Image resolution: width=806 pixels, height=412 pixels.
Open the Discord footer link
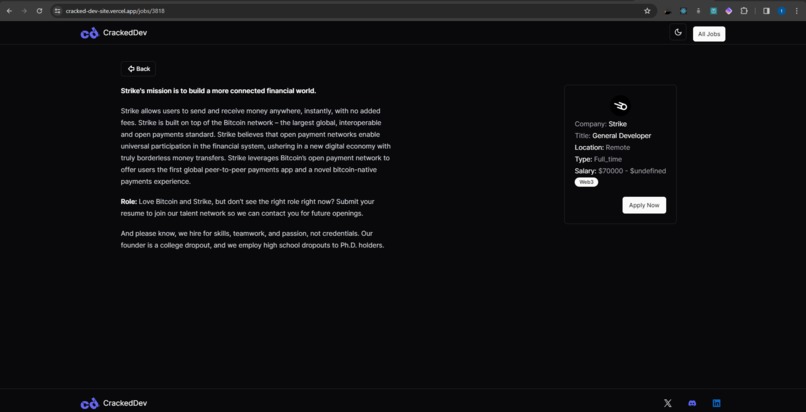pyautogui.click(x=692, y=403)
